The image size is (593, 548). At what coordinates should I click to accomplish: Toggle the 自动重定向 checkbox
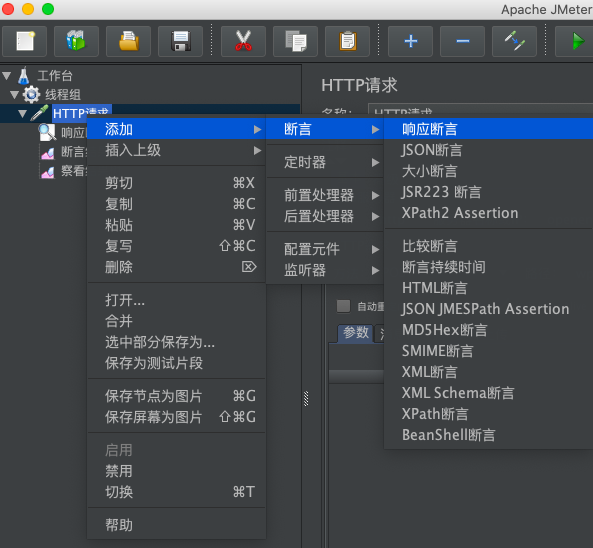coord(343,306)
